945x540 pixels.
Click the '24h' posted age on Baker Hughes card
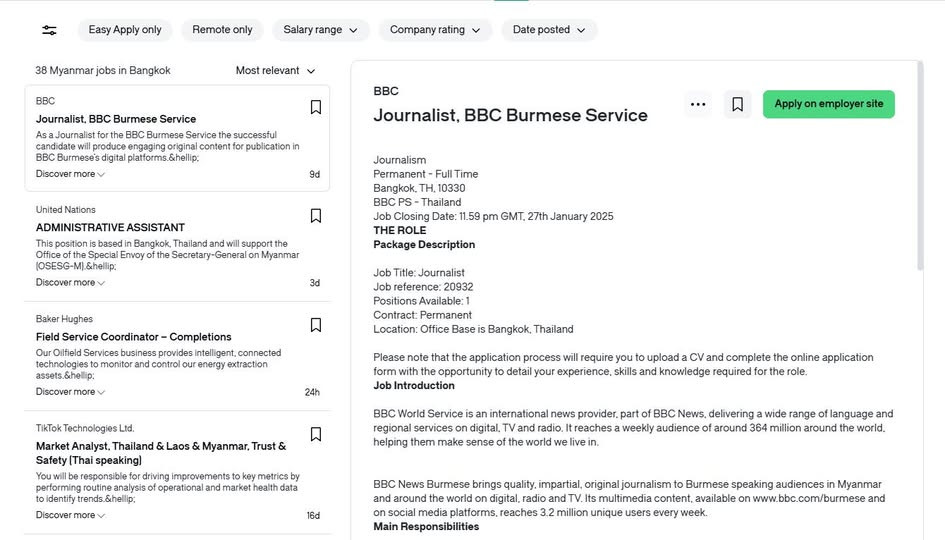(312, 392)
